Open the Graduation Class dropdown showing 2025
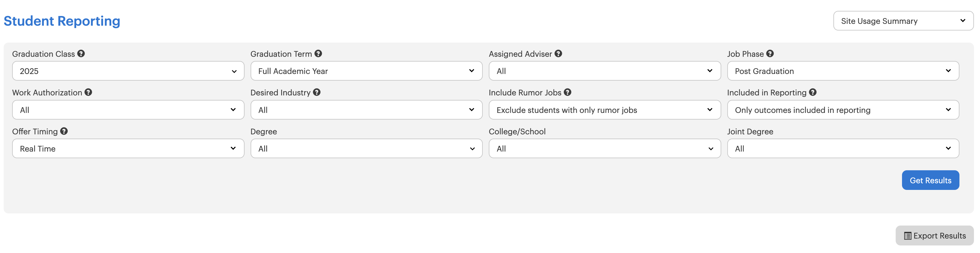Viewport: 980px width, 253px height. point(128,71)
